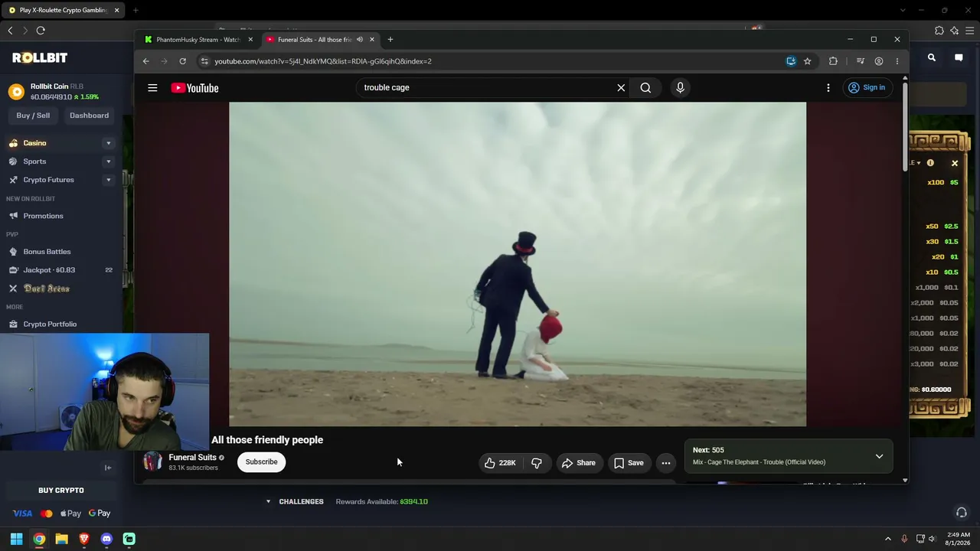This screenshot has width=980, height=551.
Task: Click the Rollbit logo
Action: 40,57
